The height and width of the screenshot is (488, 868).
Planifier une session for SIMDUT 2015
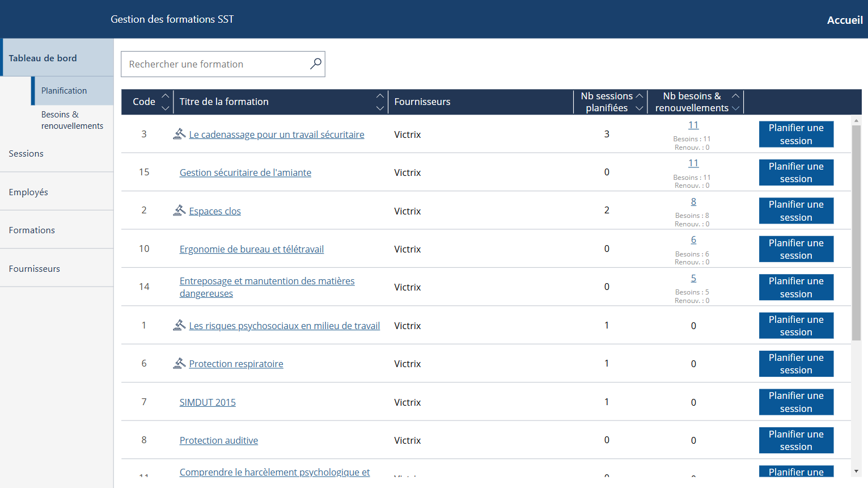point(796,402)
